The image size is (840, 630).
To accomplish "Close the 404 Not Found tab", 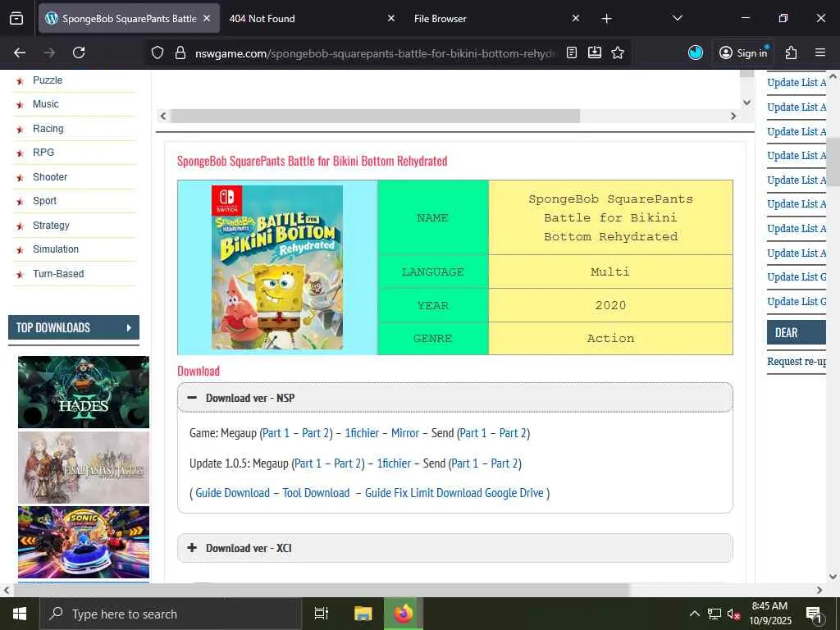I will (391, 18).
